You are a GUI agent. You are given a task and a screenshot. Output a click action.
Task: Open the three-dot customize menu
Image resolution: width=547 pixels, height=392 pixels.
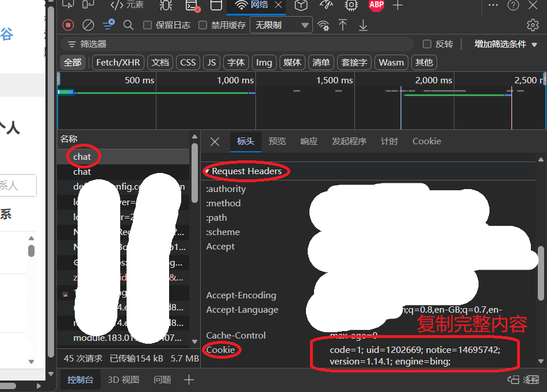(493, 5)
